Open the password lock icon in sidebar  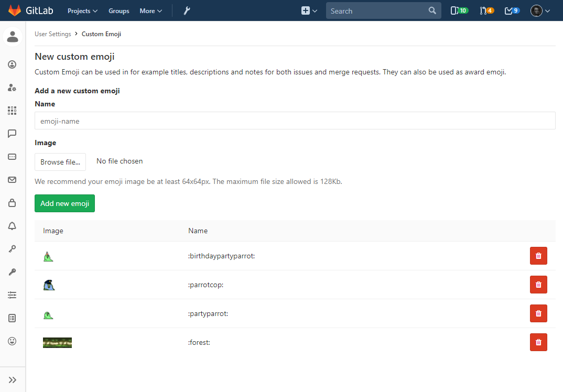12,203
